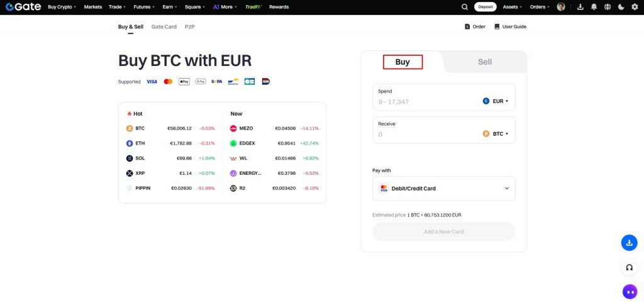Expand the Earn menu
Viewport: 644px width, 308px height.
[x=170, y=7]
